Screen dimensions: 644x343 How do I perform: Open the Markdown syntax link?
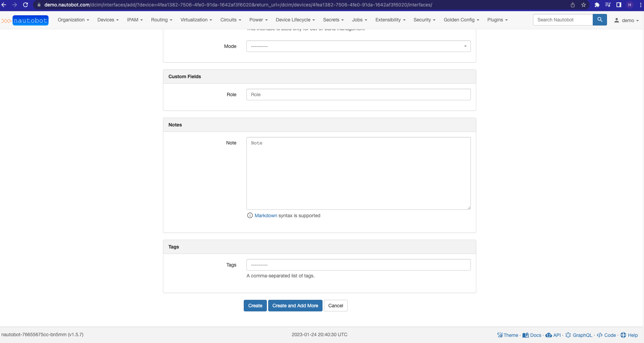pos(266,215)
